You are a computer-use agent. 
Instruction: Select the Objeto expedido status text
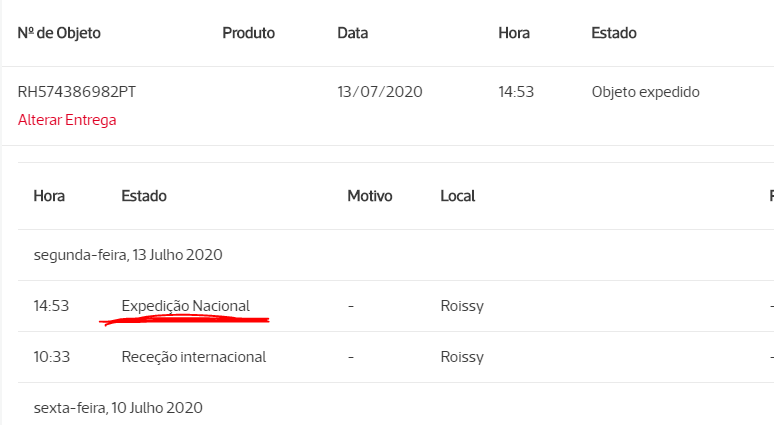(646, 92)
